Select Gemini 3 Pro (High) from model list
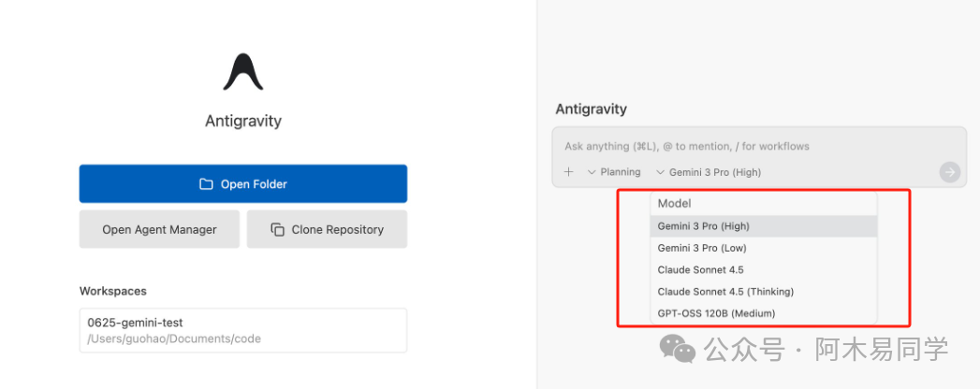The width and height of the screenshot is (980, 389). point(703,226)
